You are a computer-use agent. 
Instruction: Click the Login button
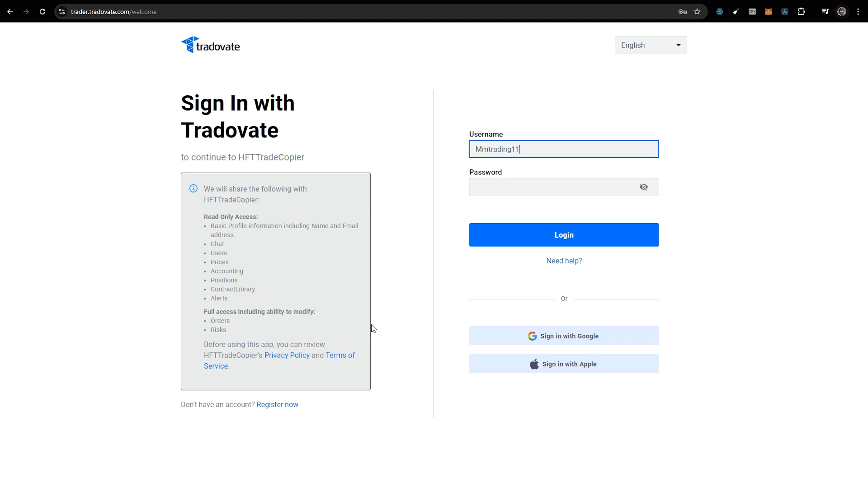(x=564, y=235)
